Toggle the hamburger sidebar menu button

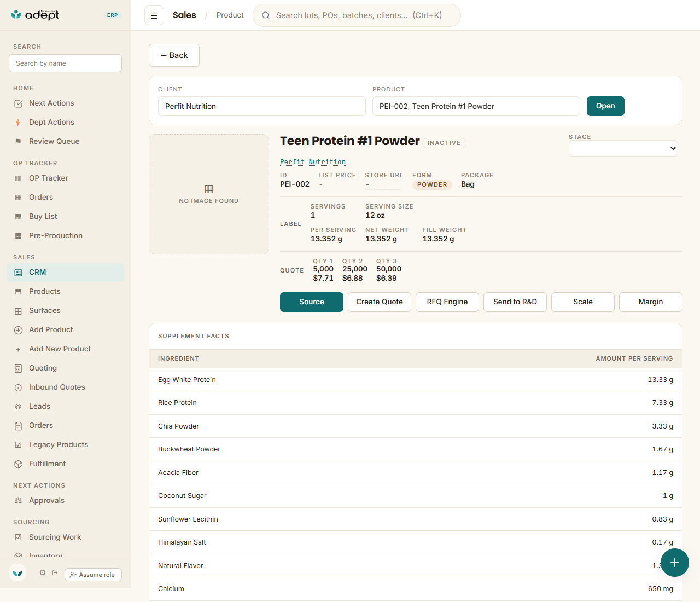[154, 15]
